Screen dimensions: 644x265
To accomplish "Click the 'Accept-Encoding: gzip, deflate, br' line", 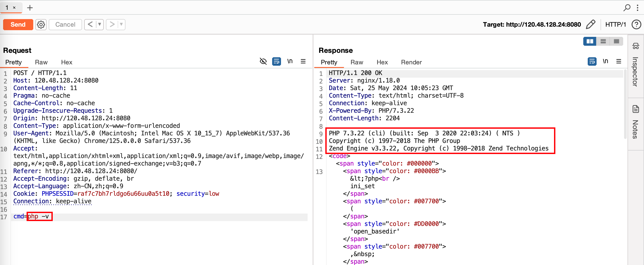I will click(x=74, y=179).
